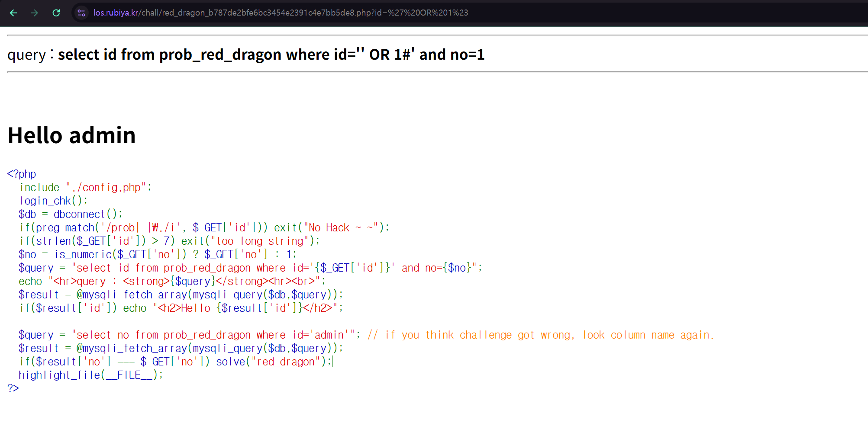
Task: Click the "query" label text
Action: (x=26, y=55)
